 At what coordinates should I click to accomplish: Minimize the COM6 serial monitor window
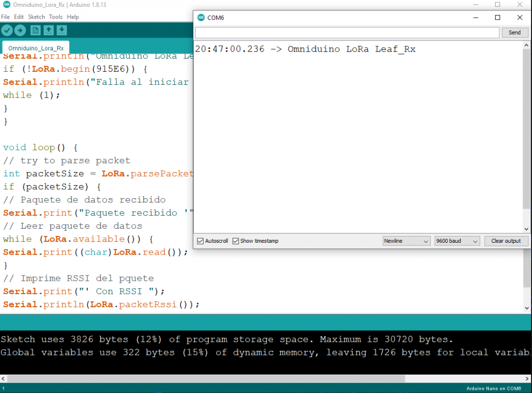tap(476, 18)
